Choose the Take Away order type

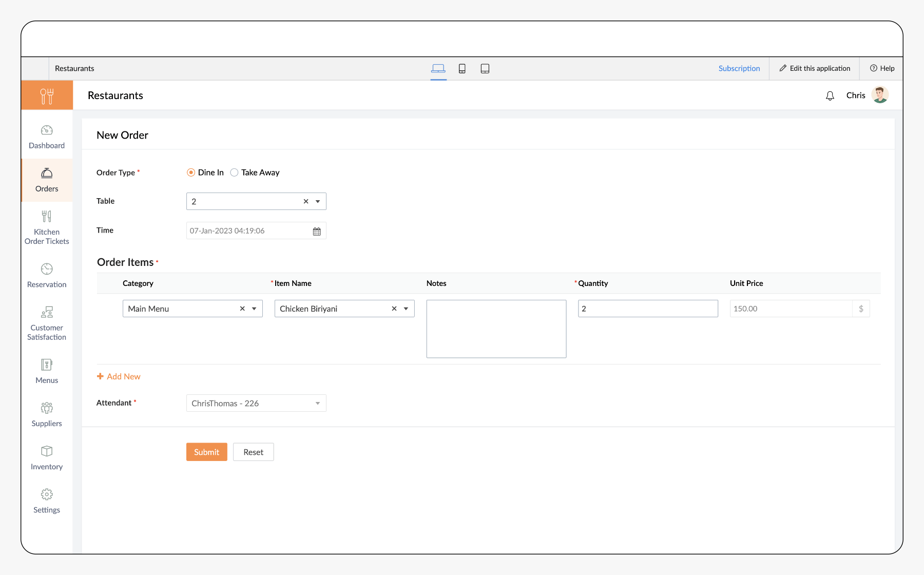pos(235,172)
